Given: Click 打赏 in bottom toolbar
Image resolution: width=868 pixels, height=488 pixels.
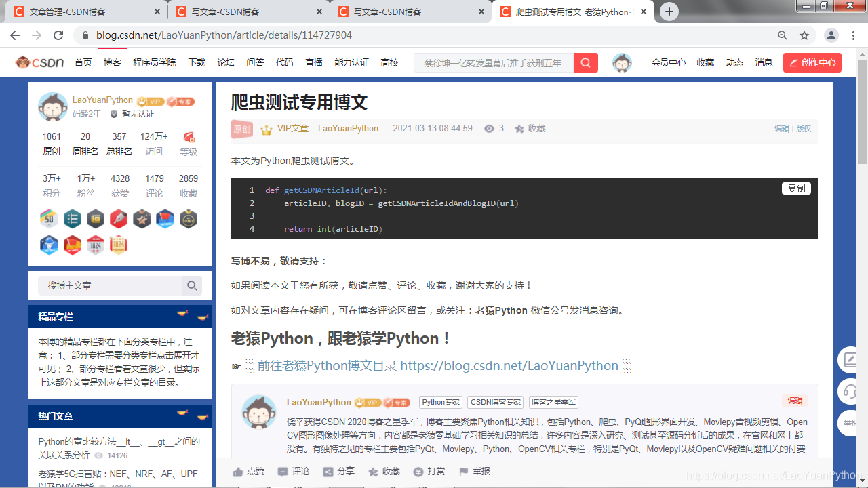Looking at the screenshot, I should coord(429,471).
